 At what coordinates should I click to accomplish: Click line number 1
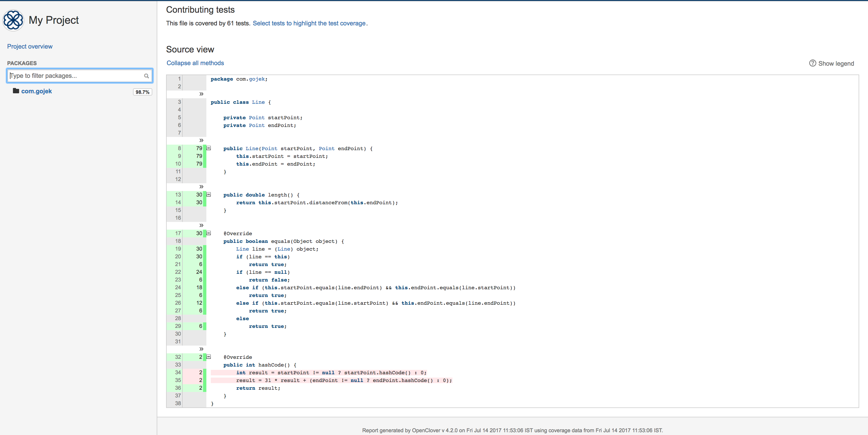(x=179, y=79)
